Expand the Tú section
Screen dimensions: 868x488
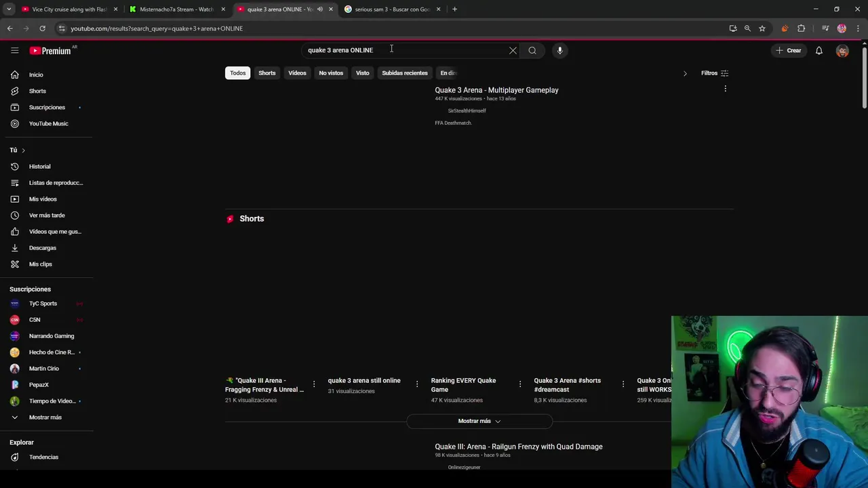17,150
